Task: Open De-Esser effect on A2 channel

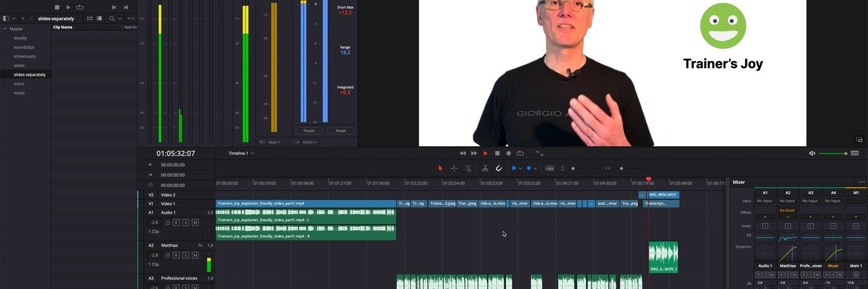Action: click(788, 210)
